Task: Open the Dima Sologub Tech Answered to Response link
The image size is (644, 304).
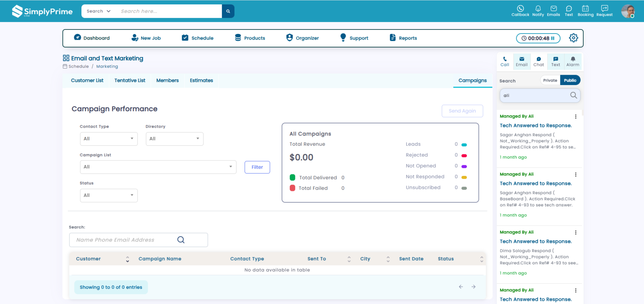Action: coord(536,242)
